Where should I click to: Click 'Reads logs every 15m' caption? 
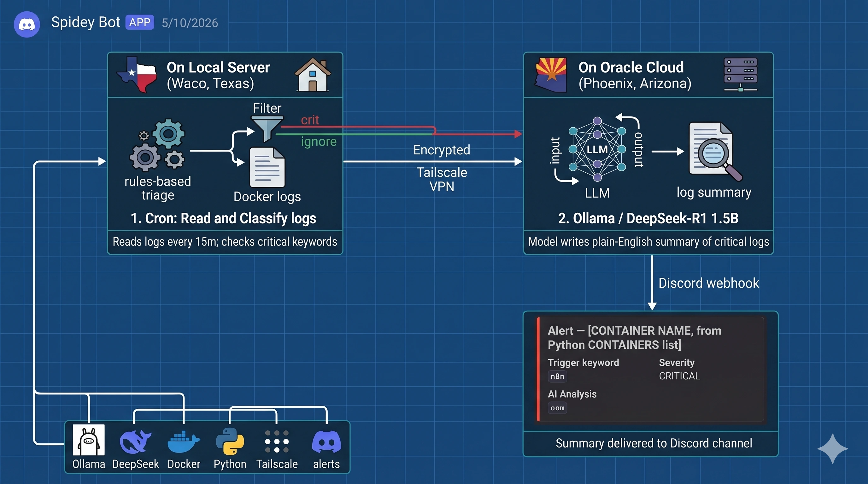point(225,242)
